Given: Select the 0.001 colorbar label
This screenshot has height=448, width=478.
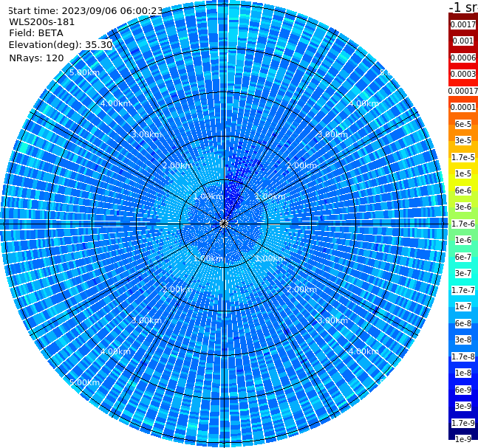Looking at the screenshot, I should tap(463, 41).
